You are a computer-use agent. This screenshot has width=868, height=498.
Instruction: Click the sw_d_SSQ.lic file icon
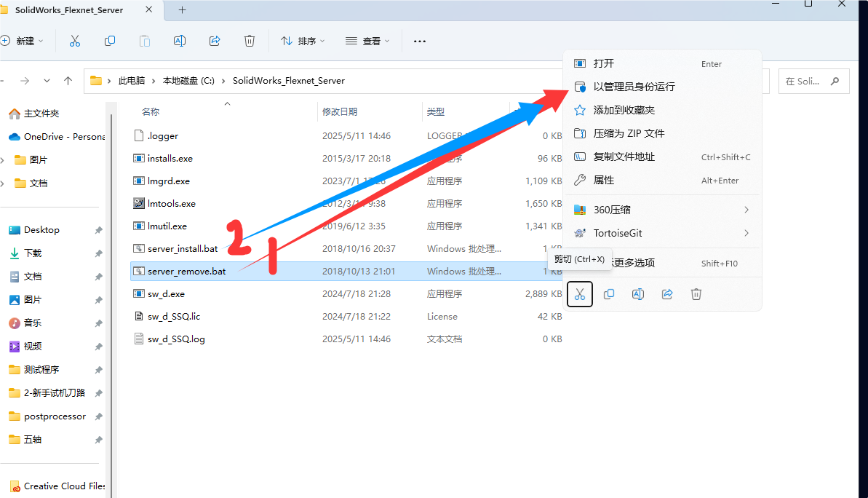click(139, 316)
